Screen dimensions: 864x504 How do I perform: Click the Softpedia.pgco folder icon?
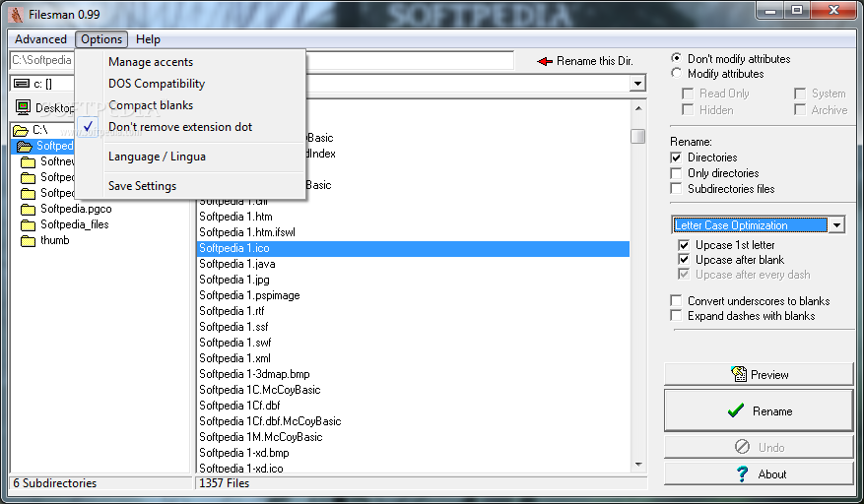[x=29, y=210]
